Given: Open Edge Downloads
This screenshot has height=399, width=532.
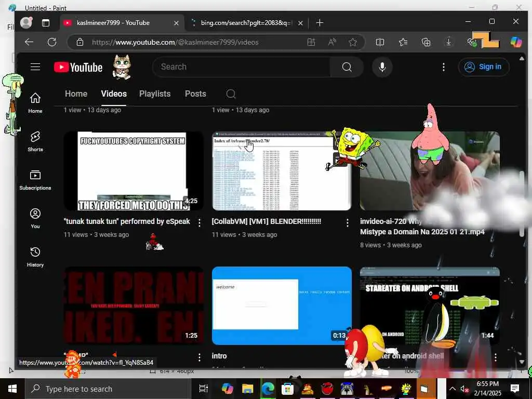Looking at the screenshot, I should [448, 42].
